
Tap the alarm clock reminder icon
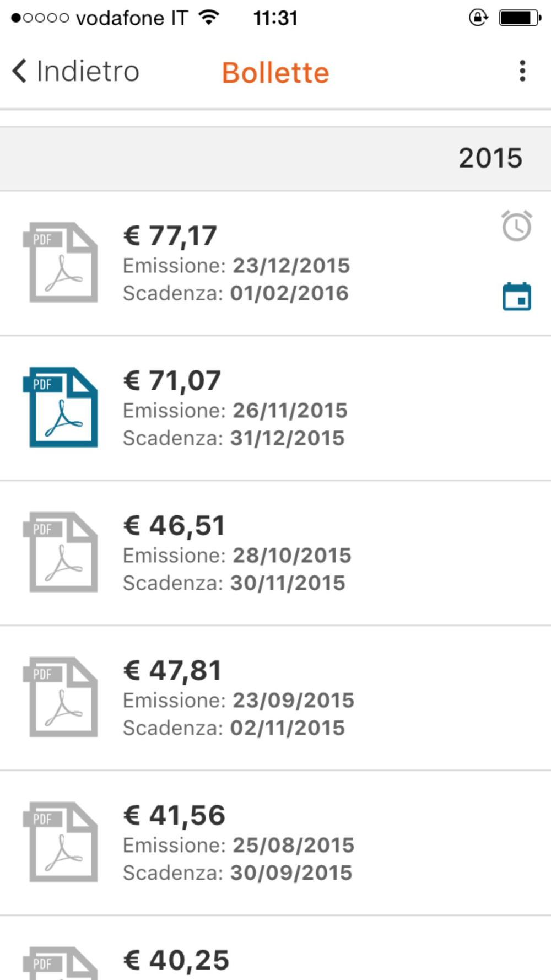tap(516, 226)
